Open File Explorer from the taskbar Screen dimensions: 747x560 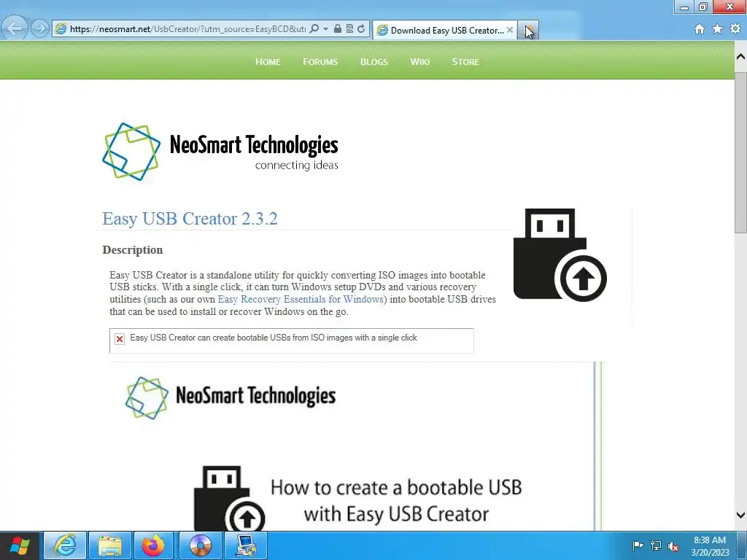coord(110,545)
